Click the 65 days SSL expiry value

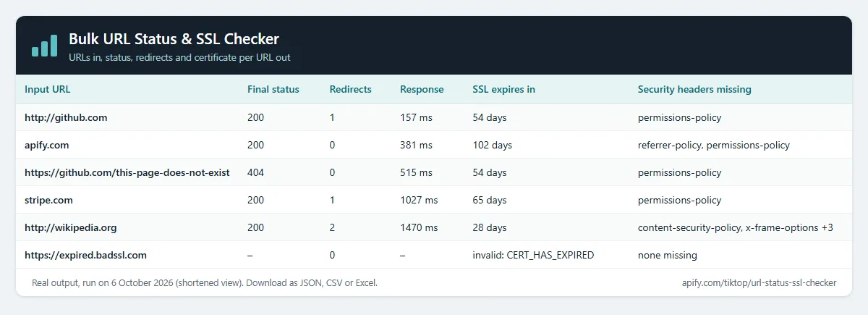click(x=490, y=200)
